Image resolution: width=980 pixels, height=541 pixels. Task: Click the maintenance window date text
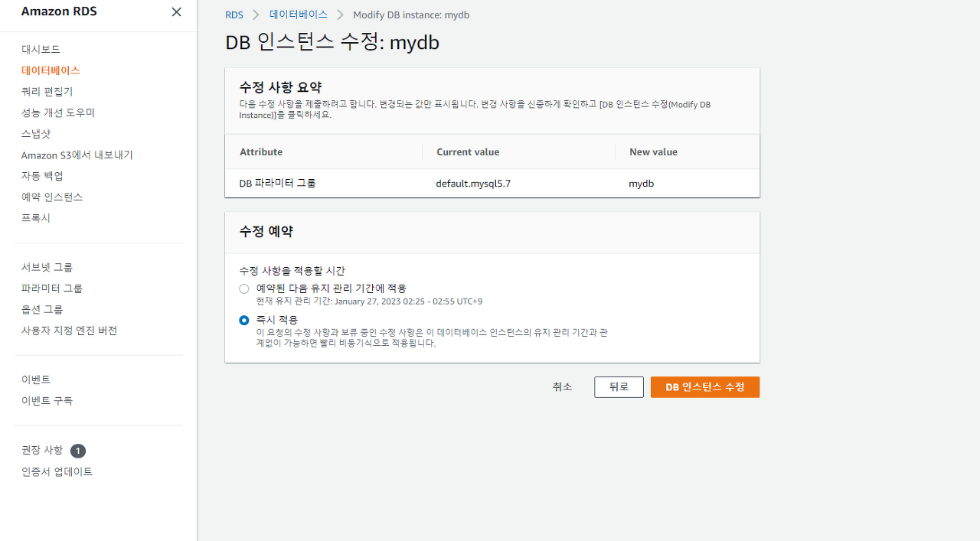(369, 301)
